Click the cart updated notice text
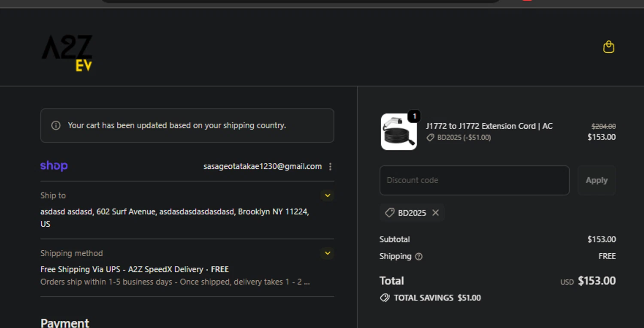 [x=177, y=125]
